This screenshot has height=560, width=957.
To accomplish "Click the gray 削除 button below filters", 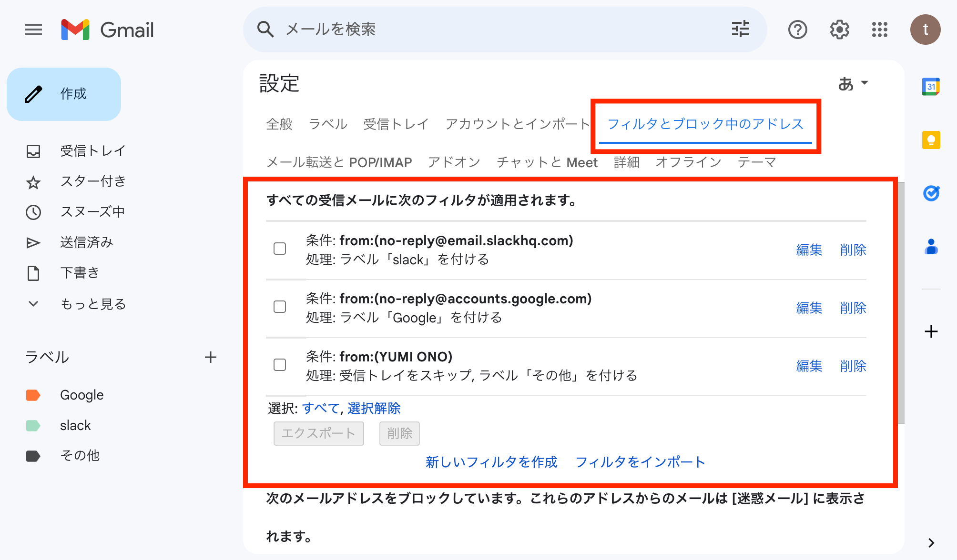I will point(399,433).
